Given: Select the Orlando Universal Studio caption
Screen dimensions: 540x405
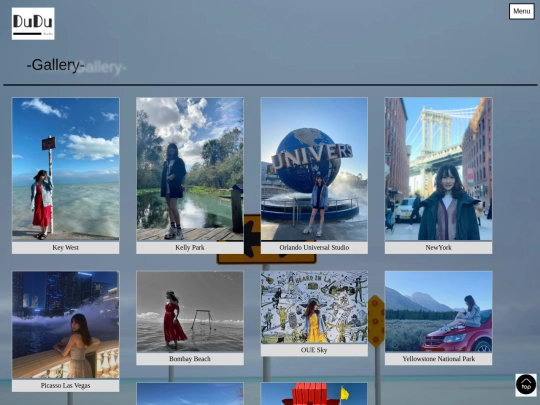Looking at the screenshot, I should click(x=314, y=248).
